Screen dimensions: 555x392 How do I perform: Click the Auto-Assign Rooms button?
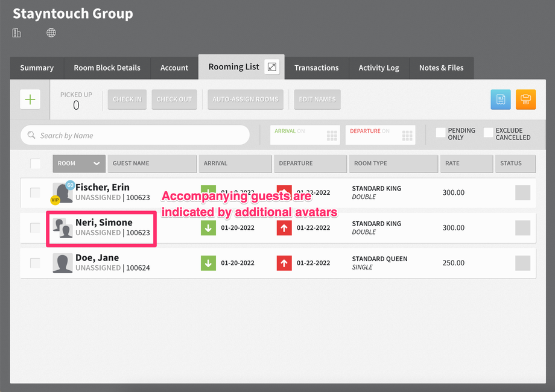pos(246,100)
